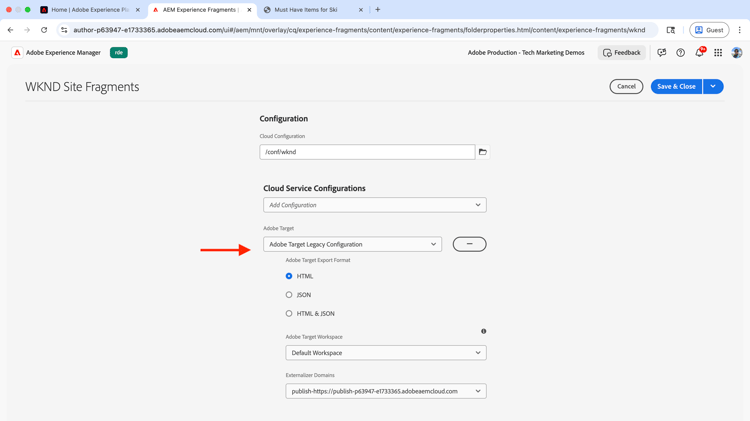Open the Cloud Configuration folder browse icon

click(483, 152)
